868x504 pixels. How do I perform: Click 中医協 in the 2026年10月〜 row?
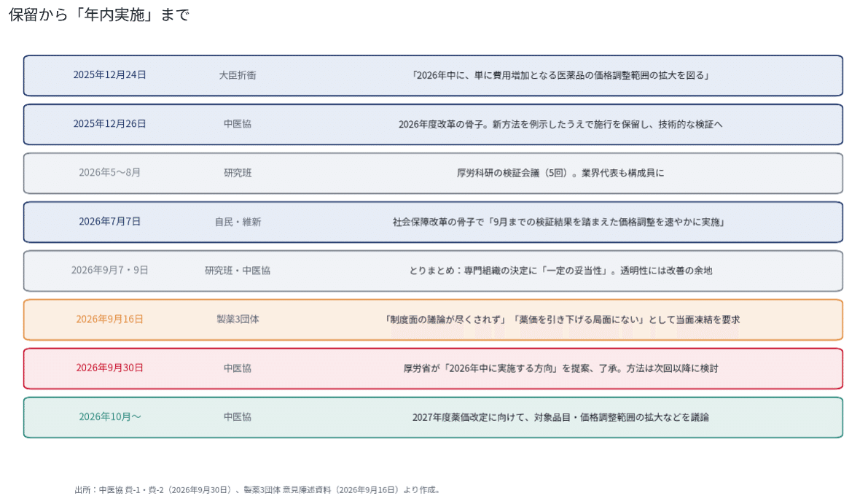click(238, 417)
